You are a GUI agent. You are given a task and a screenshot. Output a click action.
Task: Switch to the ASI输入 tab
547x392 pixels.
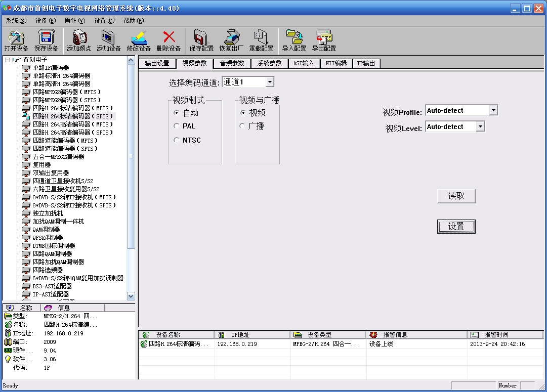click(304, 63)
